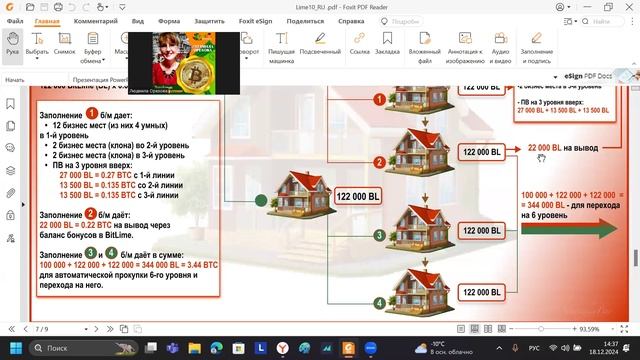Open the zoom percentage dropdown
This screenshot has height=360, width=640.
(x=612, y=329)
